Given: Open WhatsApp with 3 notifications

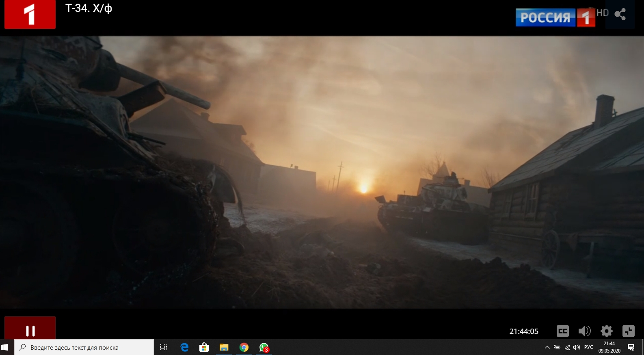Looking at the screenshot, I should click(x=264, y=347).
